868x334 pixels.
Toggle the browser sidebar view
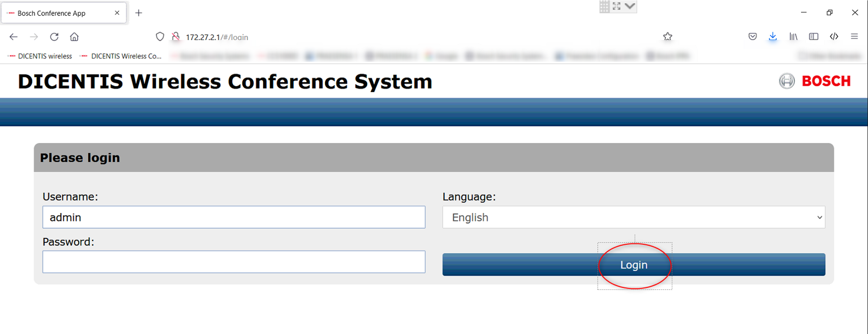pyautogui.click(x=814, y=36)
